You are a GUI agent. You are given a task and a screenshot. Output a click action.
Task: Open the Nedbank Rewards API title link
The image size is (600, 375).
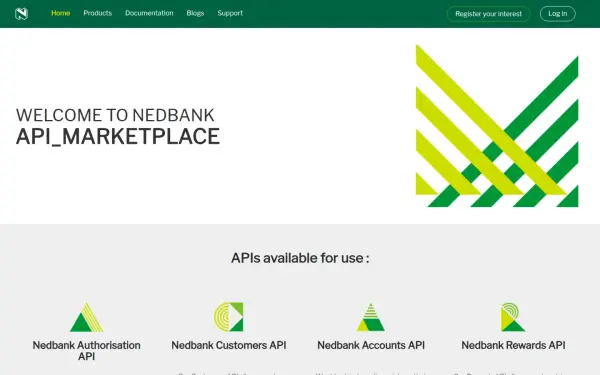513,345
